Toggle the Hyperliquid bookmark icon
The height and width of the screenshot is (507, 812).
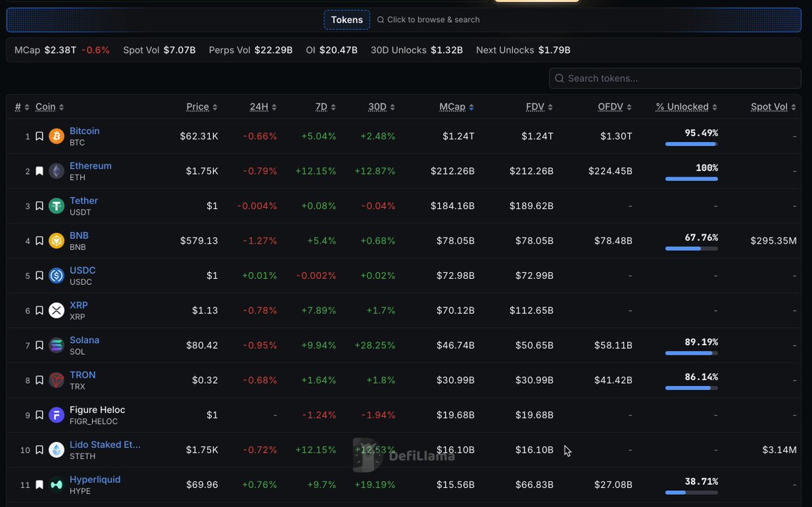pyautogui.click(x=39, y=485)
